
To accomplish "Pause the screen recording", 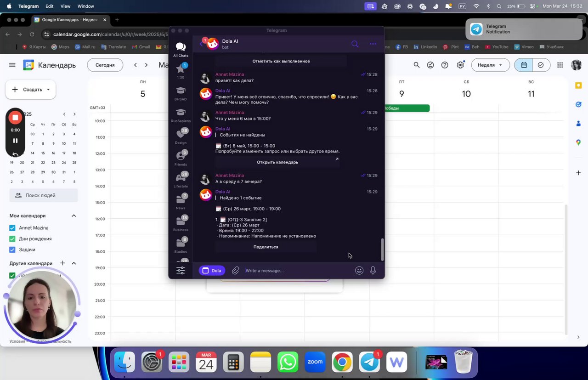I will coord(15,141).
